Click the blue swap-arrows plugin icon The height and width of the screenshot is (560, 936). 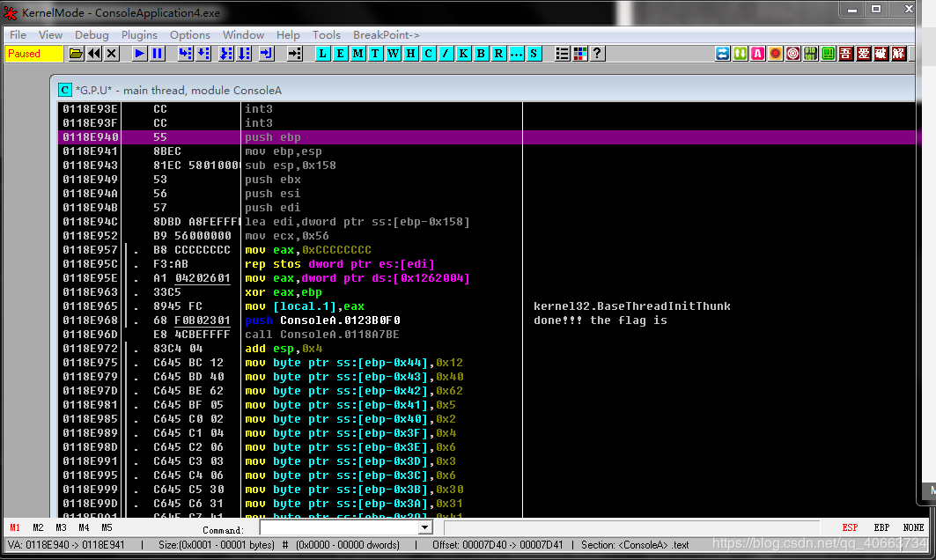[723, 54]
